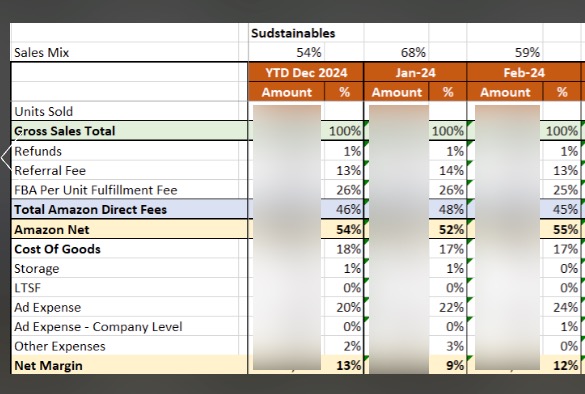This screenshot has width=585, height=394.
Task: Click the YTD Dec 2024 column header
Action: pos(306,72)
